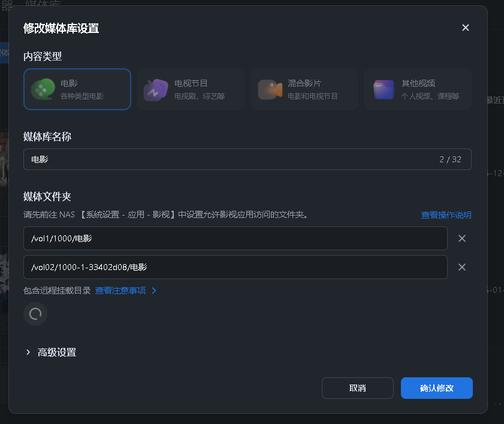Open the 查看操作说明 link
This screenshot has width=504, height=424.
coord(446,215)
